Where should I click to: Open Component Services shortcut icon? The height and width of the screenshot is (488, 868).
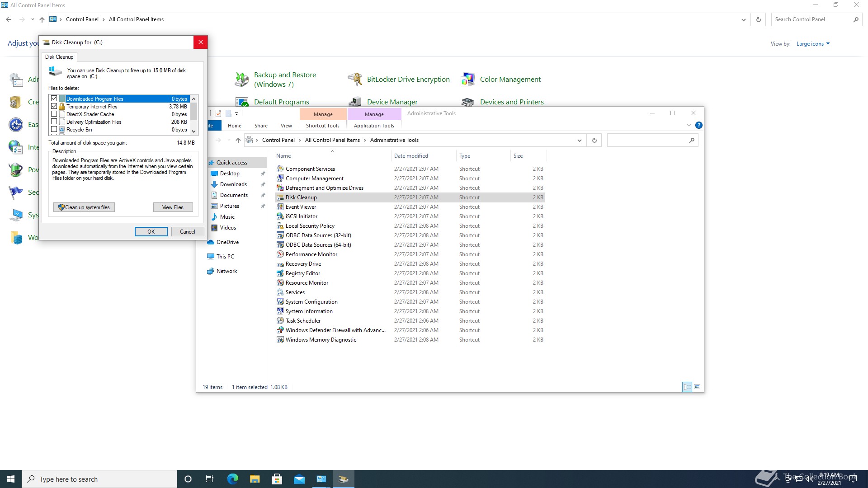(x=280, y=169)
